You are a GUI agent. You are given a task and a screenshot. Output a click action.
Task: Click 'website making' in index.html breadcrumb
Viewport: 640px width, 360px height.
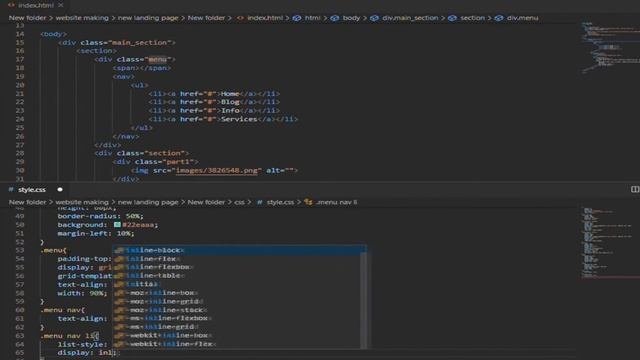pyautogui.click(x=82, y=18)
